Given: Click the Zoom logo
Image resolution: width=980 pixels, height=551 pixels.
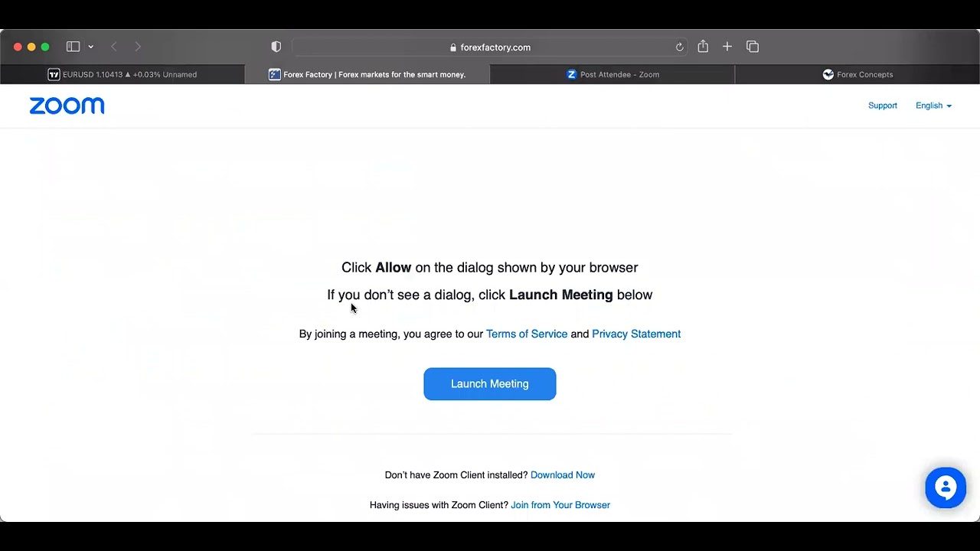Looking at the screenshot, I should click(67, 106).
